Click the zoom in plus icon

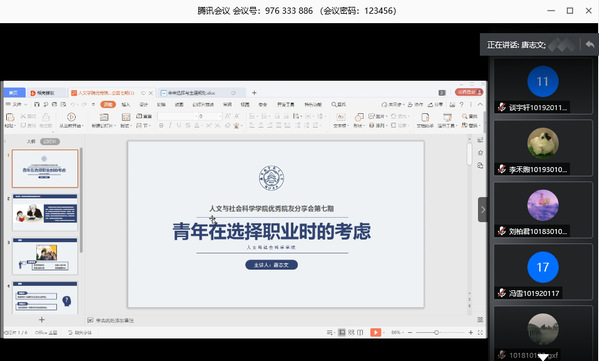coord(471,332)
